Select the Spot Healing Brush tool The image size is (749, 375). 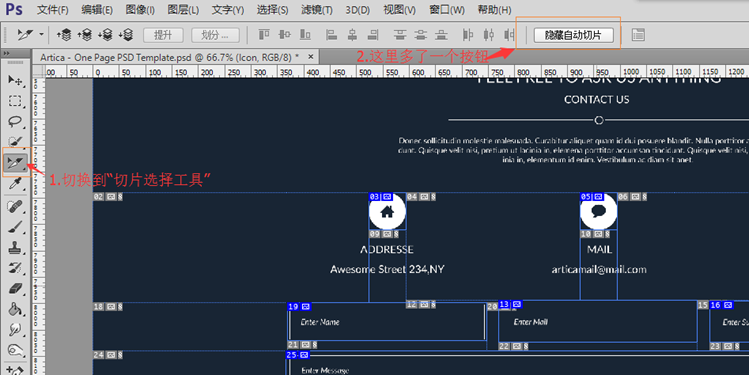pyautogui.click(x=15, y=207)
